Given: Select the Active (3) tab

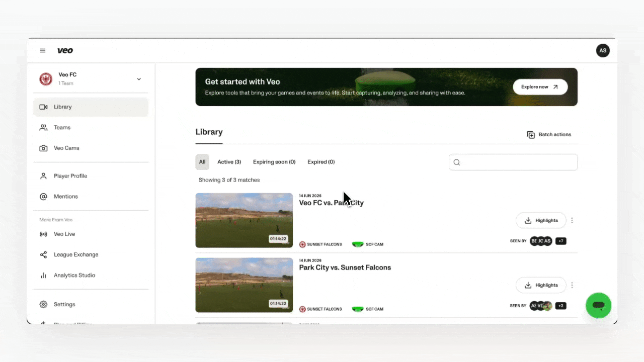Looking at the screenshot, I should coord(229,162).
